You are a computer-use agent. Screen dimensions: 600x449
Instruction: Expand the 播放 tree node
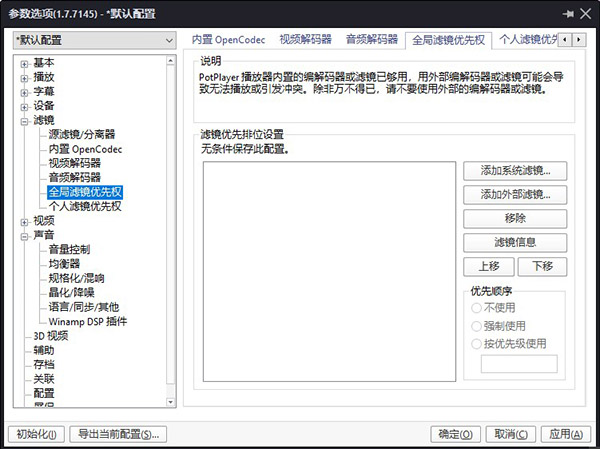(x=24, y=78)
